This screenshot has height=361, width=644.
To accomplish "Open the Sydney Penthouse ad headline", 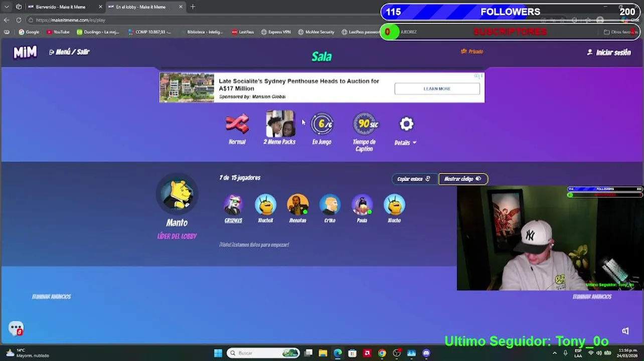I will [299, 84].
